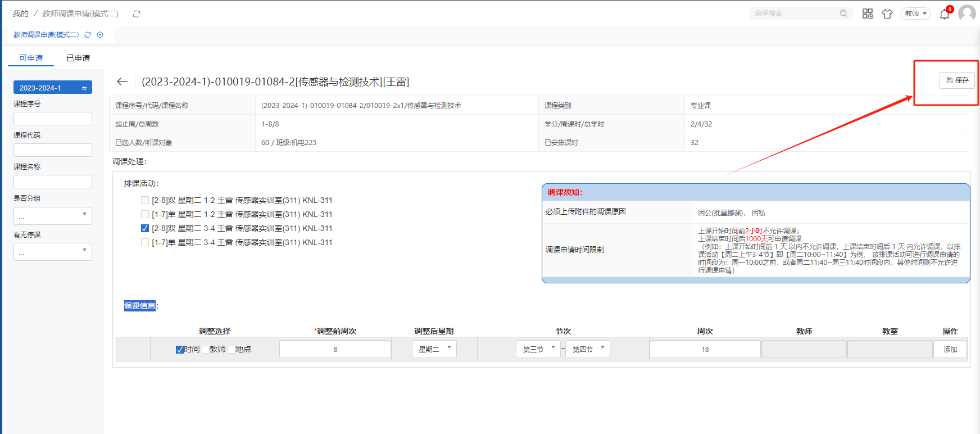
Task: Uncheck the [2-8]双 星期二 3-4 activity
Action: coord(145,228)
